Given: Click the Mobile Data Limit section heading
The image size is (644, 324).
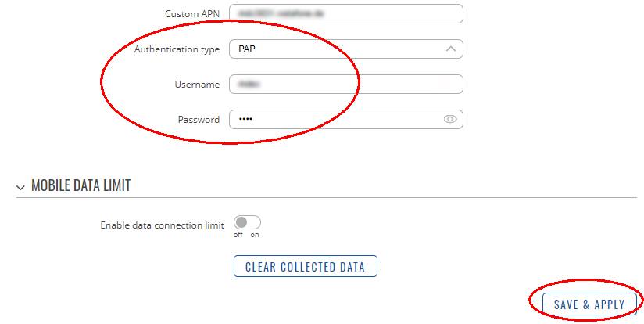Looking at the screenshot, I should pyautogui.click(x=81, y=185).
